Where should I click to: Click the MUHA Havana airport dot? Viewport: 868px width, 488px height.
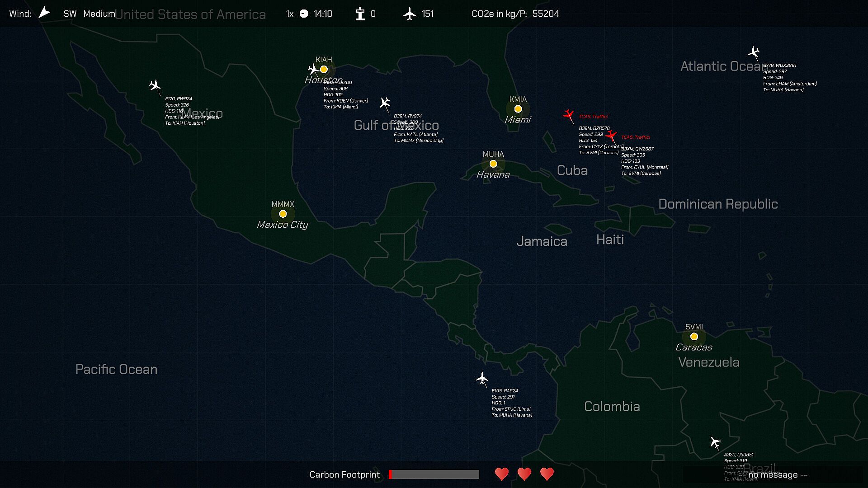(x=493, y=164)
